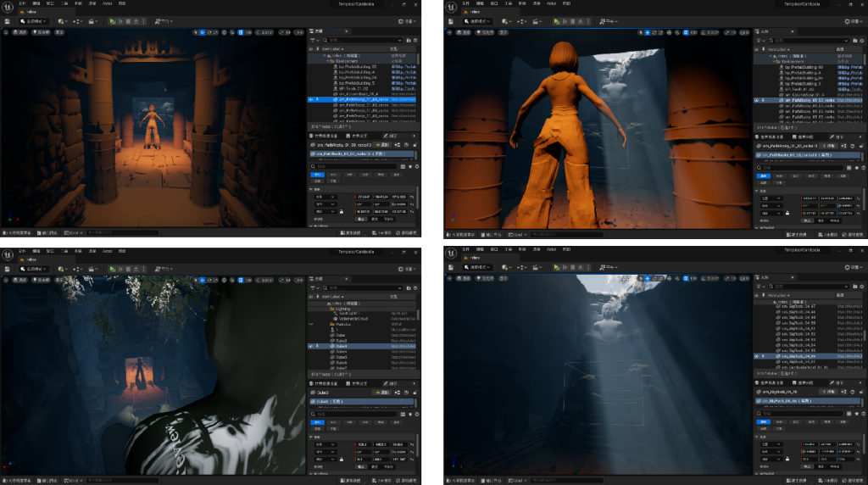Open the 选择模式 dropdown in top-left editor
This screenshot has width=868, height=485.
34,21
